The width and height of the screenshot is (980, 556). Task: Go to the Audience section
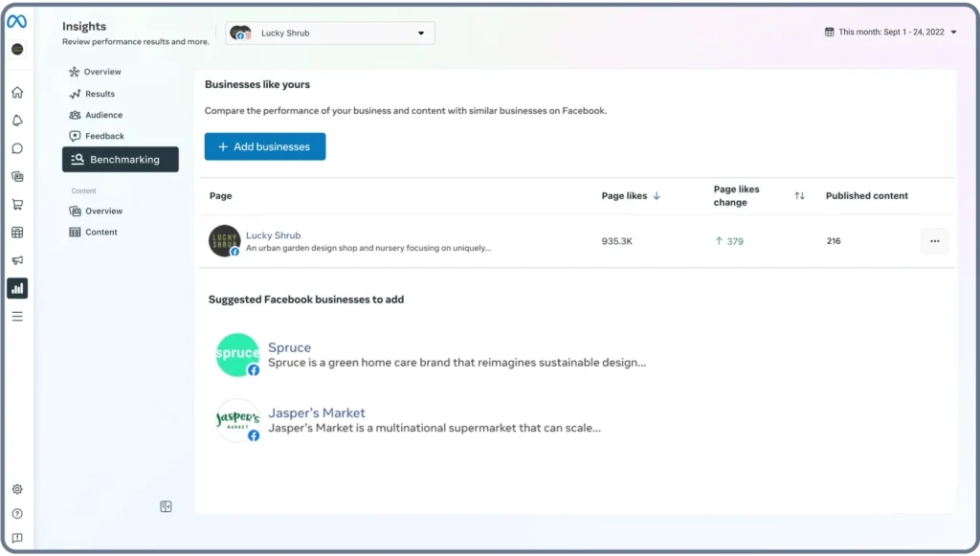(x=97, y=115)
